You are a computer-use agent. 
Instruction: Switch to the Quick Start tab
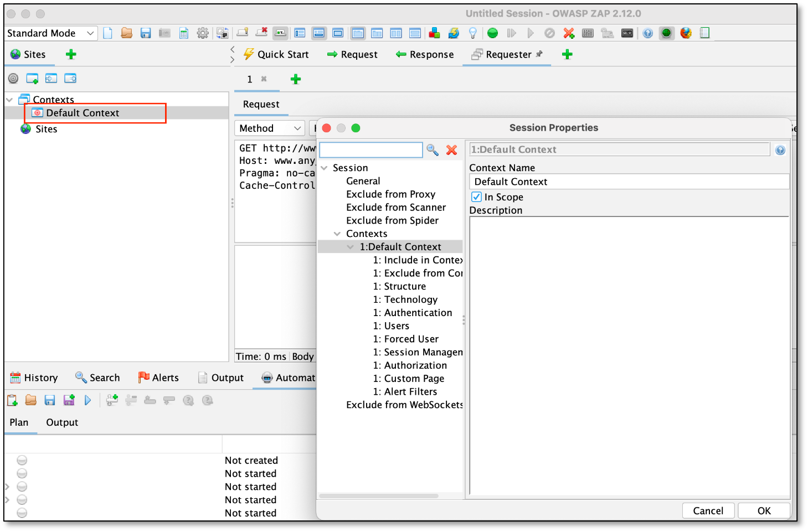coord(276,54)
